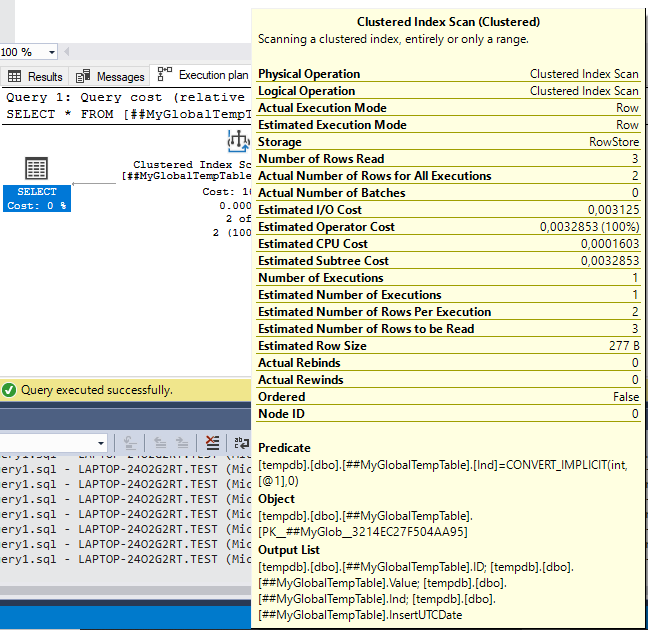Click the Number of Rows Read value 3
This screenshot has height=630, width=648.
pyautogui.click(x=635, y=159)
